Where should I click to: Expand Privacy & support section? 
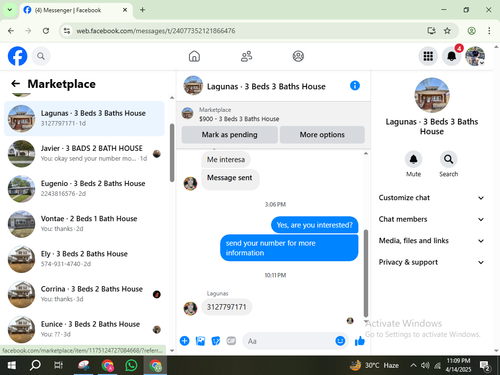(x=431, y=262)
